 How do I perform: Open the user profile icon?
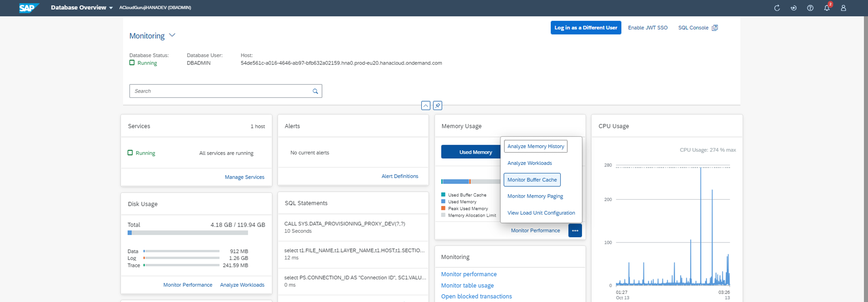pos(843,8)
